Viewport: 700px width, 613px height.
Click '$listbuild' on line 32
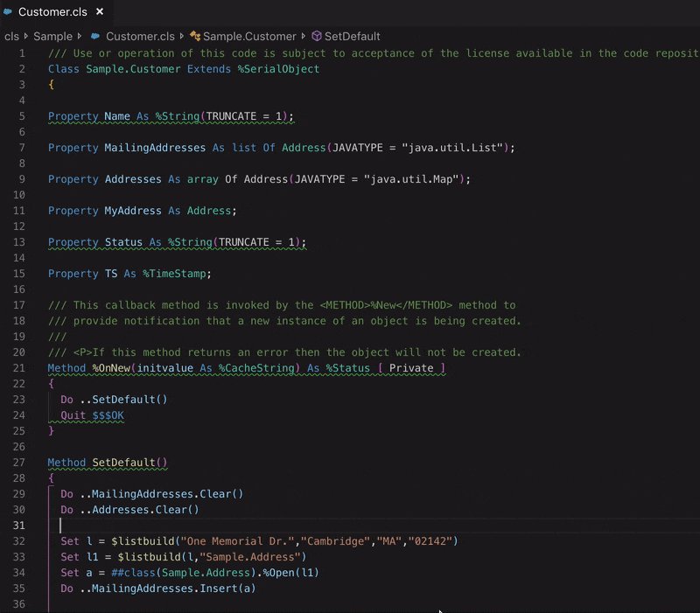tap(143, 541)
